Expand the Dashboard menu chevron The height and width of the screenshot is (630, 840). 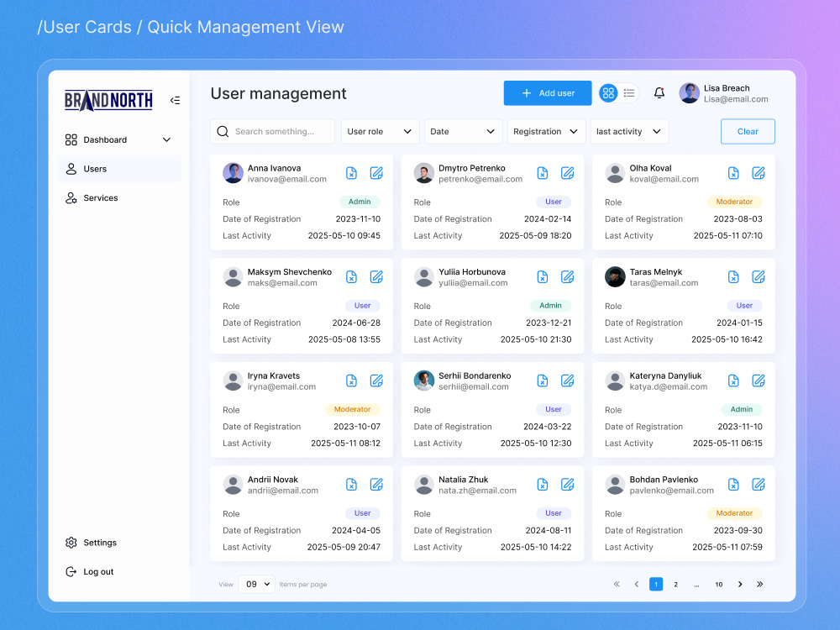pyautogui.click(x=166, y=139)
